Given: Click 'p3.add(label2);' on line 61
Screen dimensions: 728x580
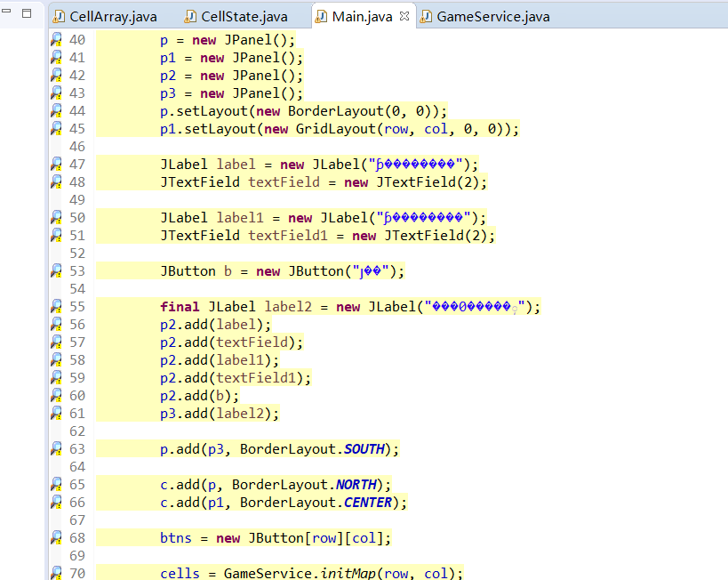Looking at the screenshot, I should (220, 413).
